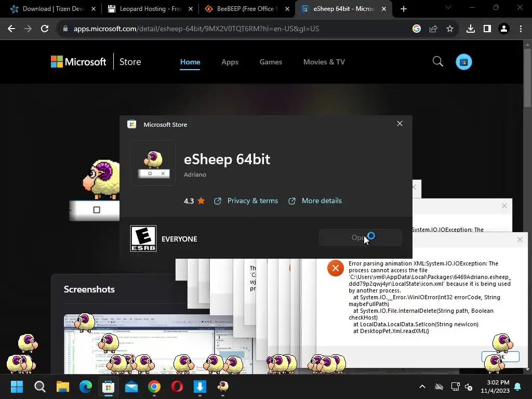Open the Windows Start menu
This screenshot has width=532, height=399.
(x=17, y=387)
